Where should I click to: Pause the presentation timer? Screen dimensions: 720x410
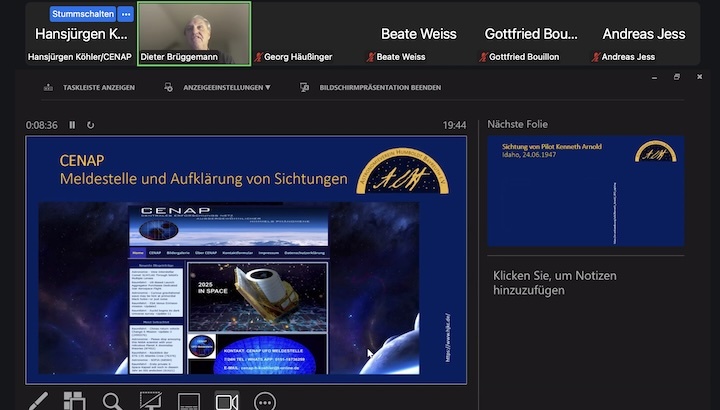click(72, 125)
